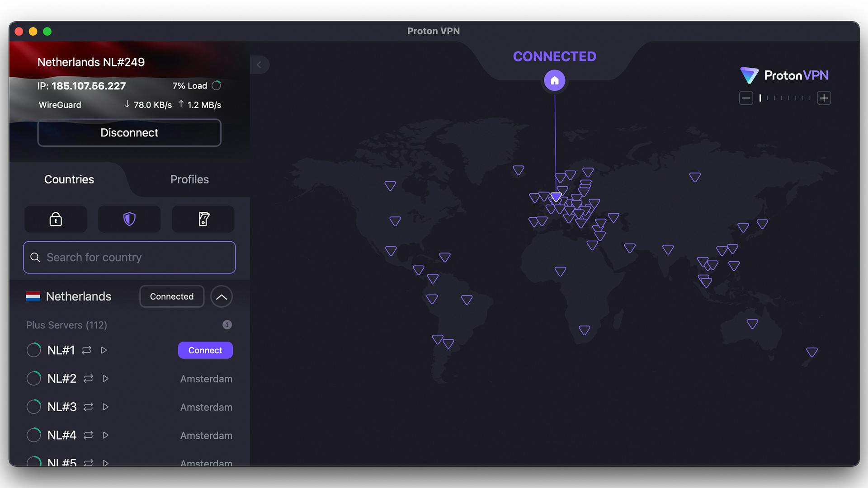This screenshot has width=868, height=488.
Task: Open the NetShield shield filter
Action: [129, 219]
